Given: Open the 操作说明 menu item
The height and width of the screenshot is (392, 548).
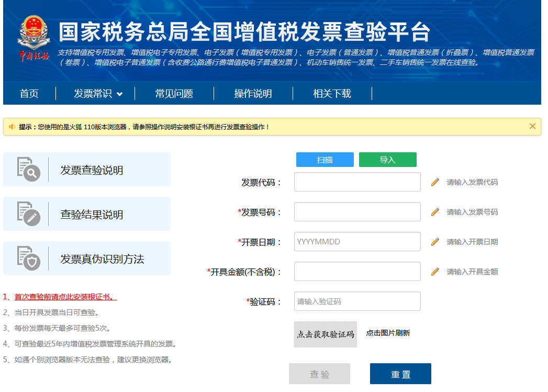Looking at the screenshot, I should [x=253, y=94].
